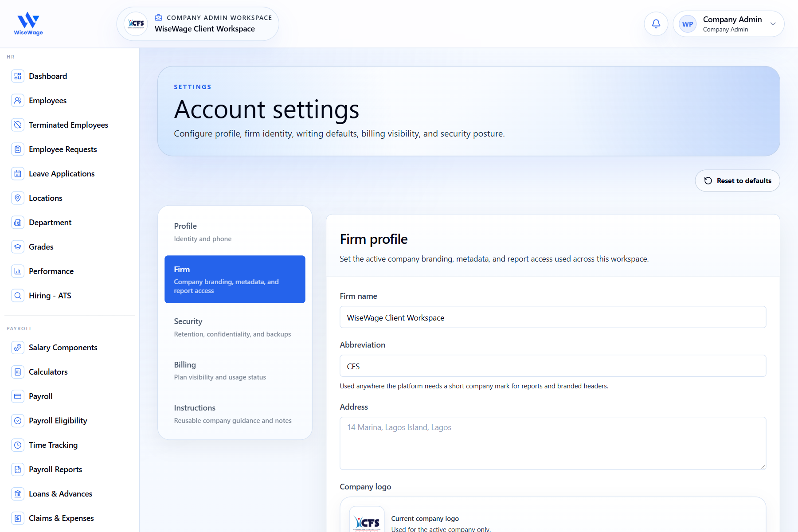This screenshot has width=798, height=532.
Task: Click the Employees sidebar icon
Action: [18, 101]
